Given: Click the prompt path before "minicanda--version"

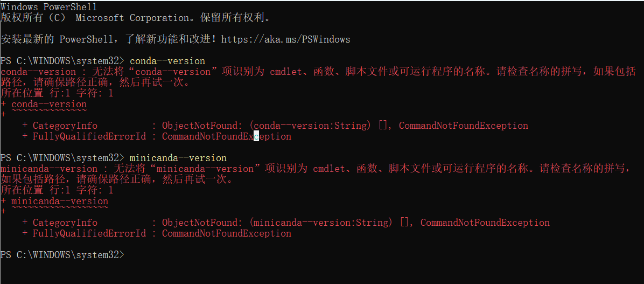Looking at the screenshot, I should tap(62, 158).
